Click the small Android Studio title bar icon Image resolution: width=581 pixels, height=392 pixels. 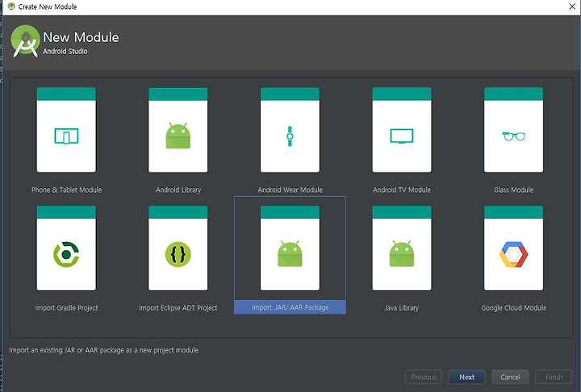pos(11,6)
